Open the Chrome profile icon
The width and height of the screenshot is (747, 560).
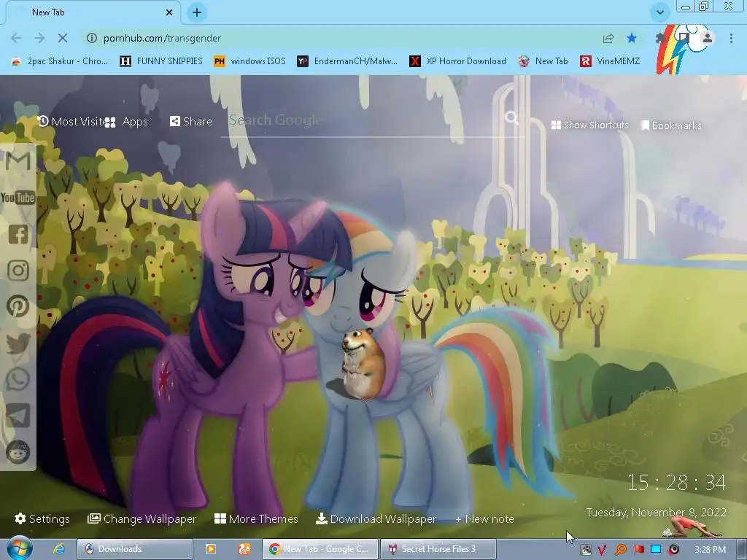[708, 38]
